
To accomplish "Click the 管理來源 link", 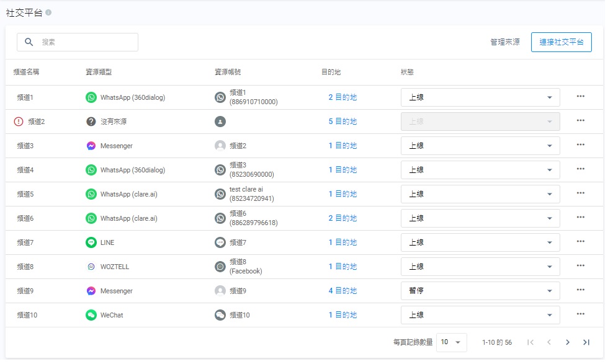I will (x=504, y=42).
